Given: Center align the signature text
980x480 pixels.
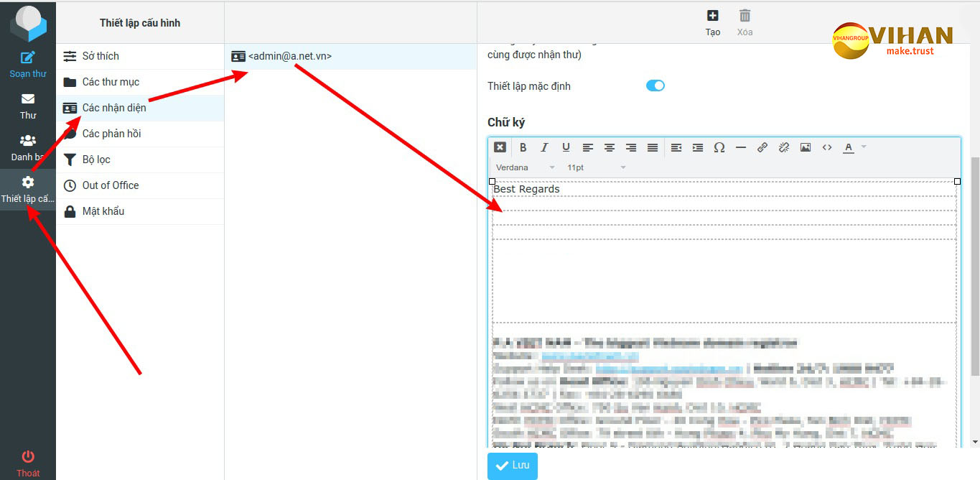Looking at the screenshot, I should pyautogui.click(x=609, y=147).
